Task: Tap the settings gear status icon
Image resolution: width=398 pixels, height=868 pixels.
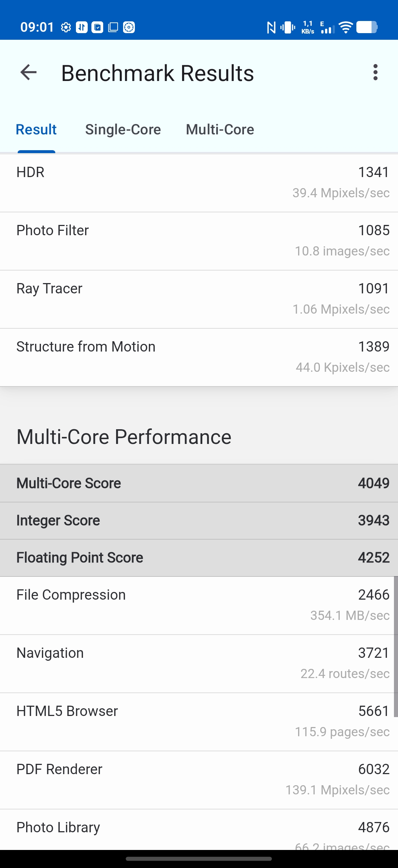Action: pyautogui.click(x=66, y=27)
